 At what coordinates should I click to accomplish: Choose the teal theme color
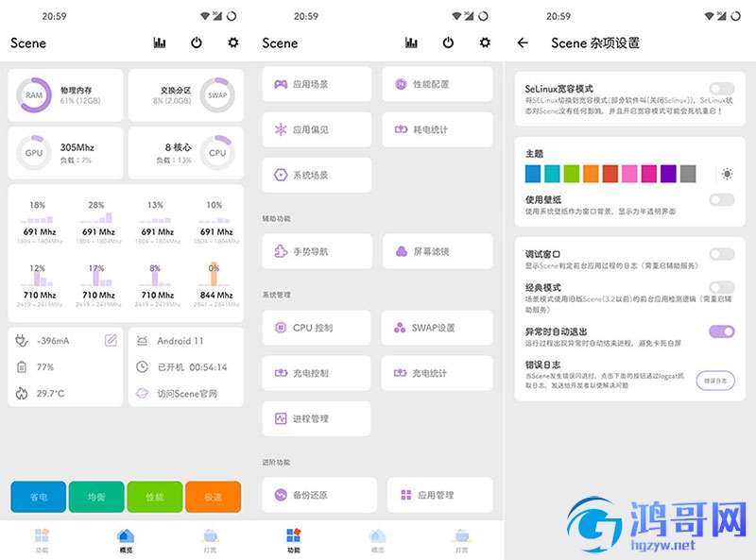coord(552,174)
